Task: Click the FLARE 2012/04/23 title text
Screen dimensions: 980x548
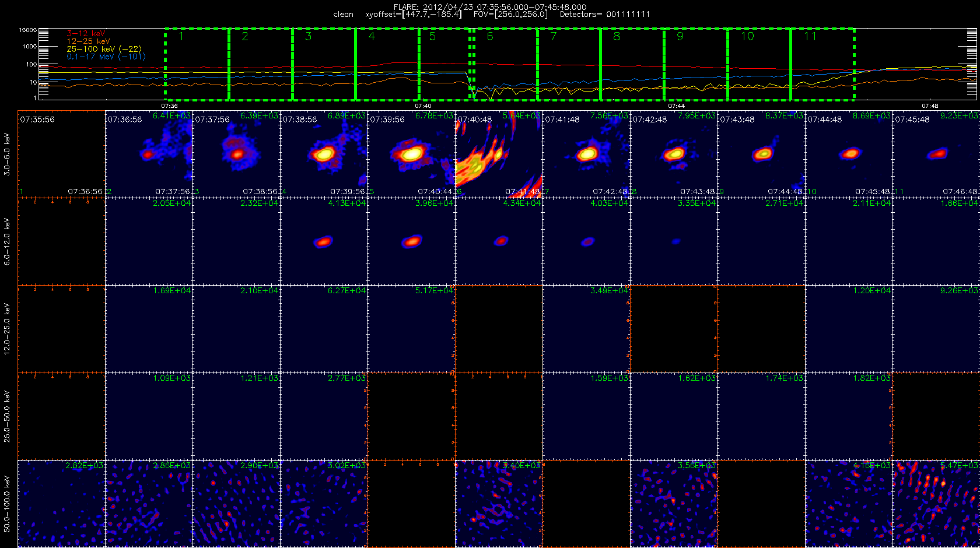Action: click(x=490, y=7)
